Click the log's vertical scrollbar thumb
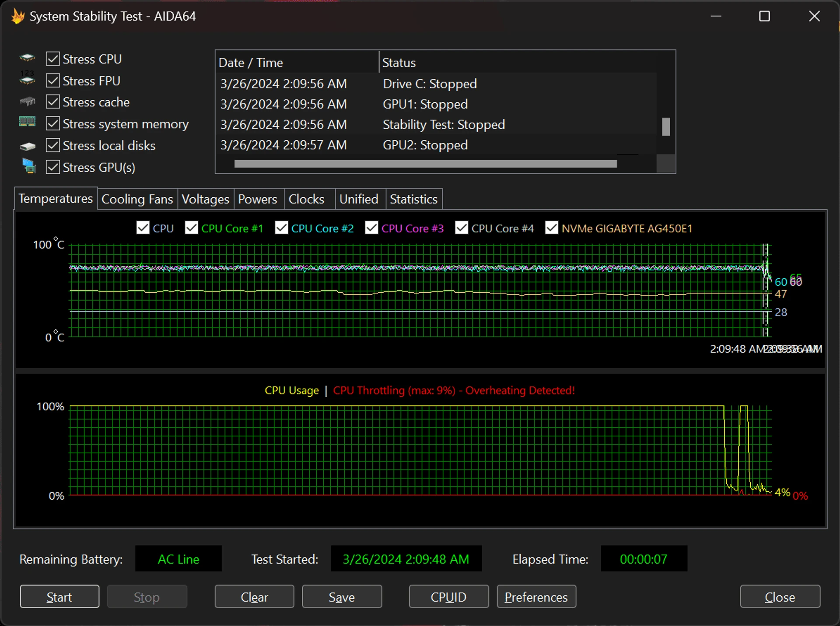Screen dimensions: 840x626 (x=666, y=127)
